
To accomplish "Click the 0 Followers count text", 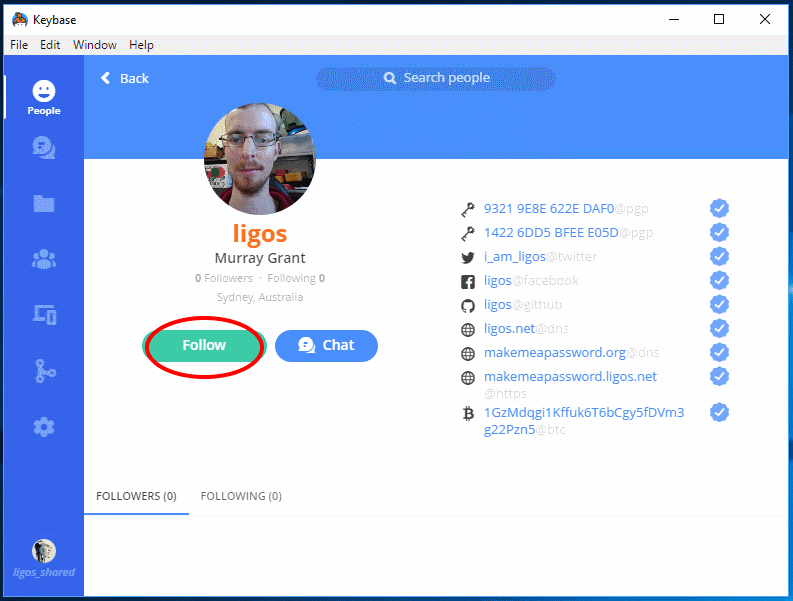I will coord(224,278).
